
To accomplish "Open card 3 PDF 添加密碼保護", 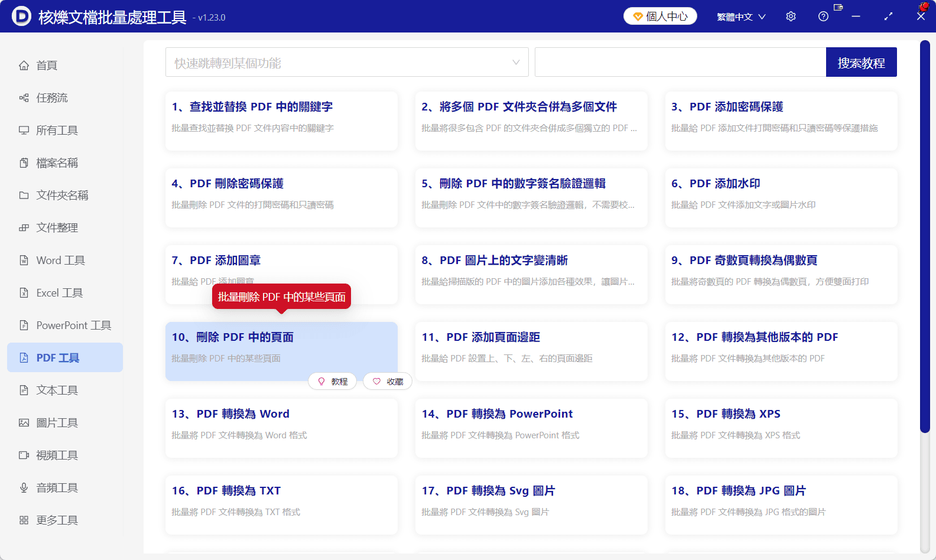I will click(x=781, y=121).
